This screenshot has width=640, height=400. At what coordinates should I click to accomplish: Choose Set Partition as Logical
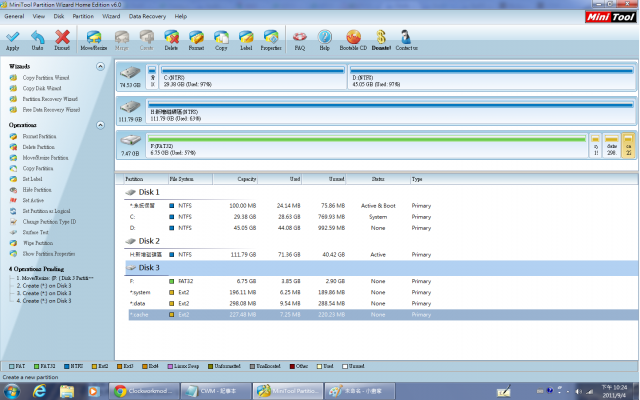pos(46,211)
